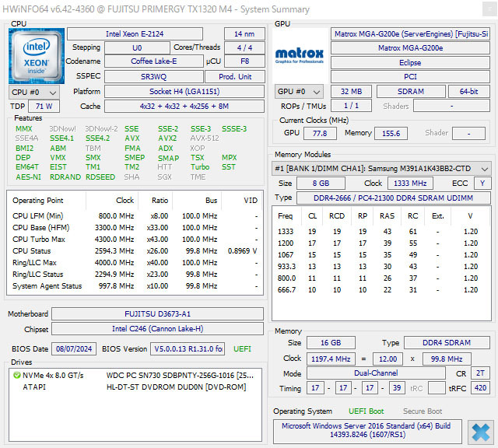Click the SGX feature label
Image resolution: width=498 pixels, height=448 pixels.
click(164, 177)
